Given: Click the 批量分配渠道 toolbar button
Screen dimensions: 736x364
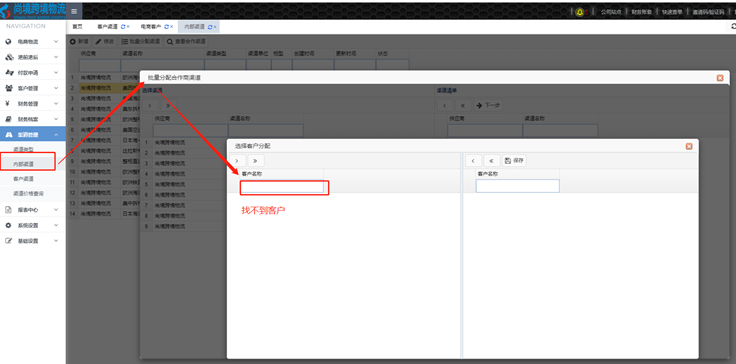Looking at the screenshot, I should [x=141, y=42].
